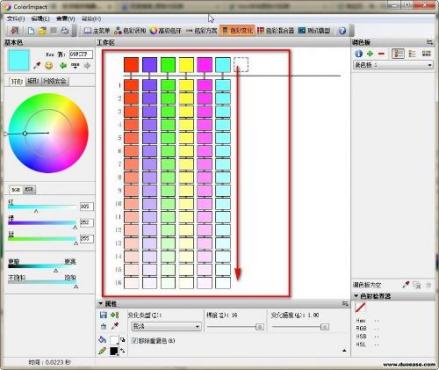
Task: Switch palette to small grid view
Action: pos(426,53)
